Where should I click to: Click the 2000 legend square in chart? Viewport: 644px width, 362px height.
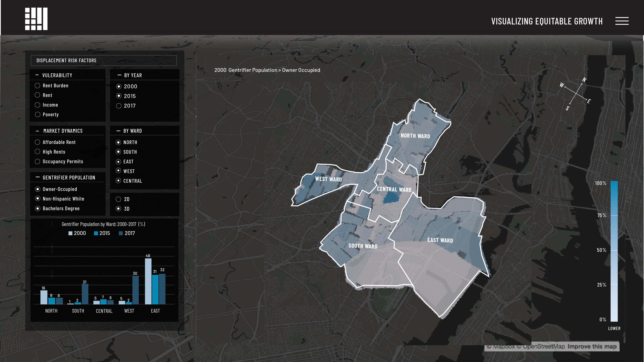tap(71, 233)
